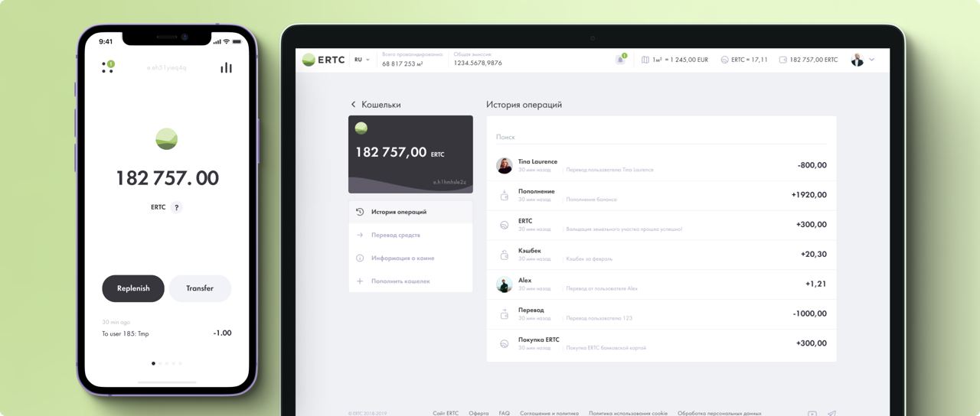Tap the first page indicator dot on phone

tap(153, 363)
